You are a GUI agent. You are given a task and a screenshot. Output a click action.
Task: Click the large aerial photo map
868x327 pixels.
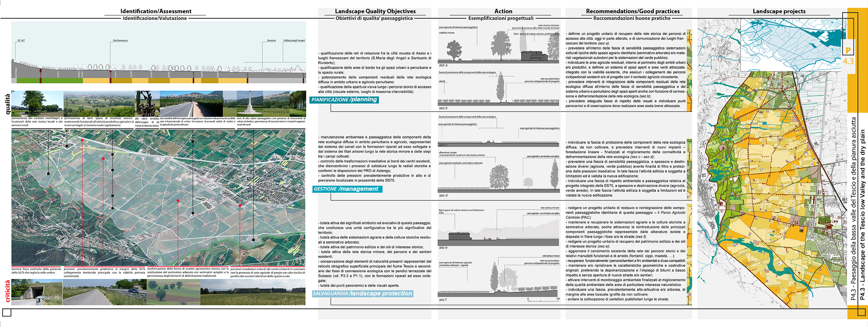pyautogui.click(x=158, y=198)
